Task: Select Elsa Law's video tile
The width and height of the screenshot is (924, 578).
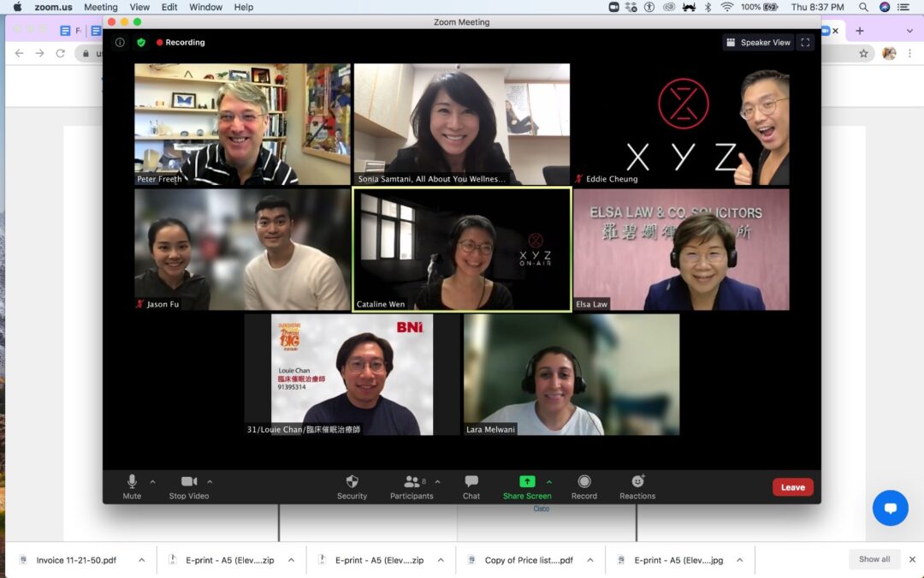Action: pyautogui.click(x=681, y=249)
